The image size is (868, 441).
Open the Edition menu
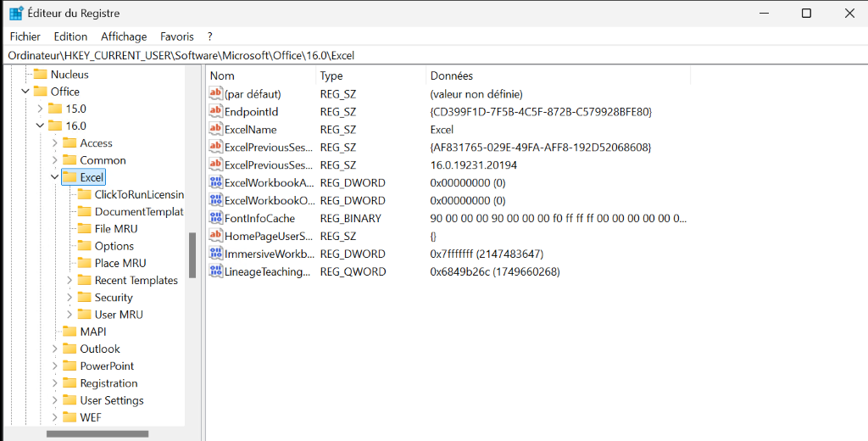70,36
